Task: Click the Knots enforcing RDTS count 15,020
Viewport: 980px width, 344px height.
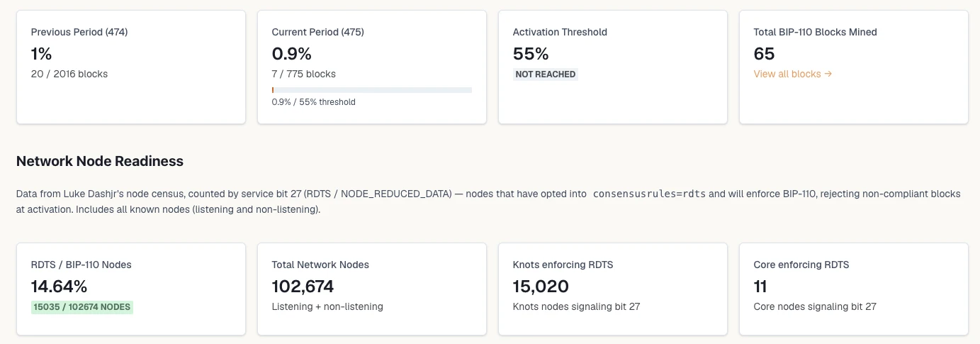Action: click(x=541, y=287)
